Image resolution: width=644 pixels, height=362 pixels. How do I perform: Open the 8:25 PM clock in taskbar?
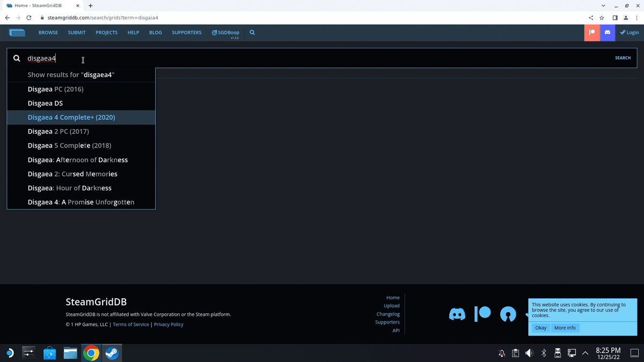(x=608, y=353)
